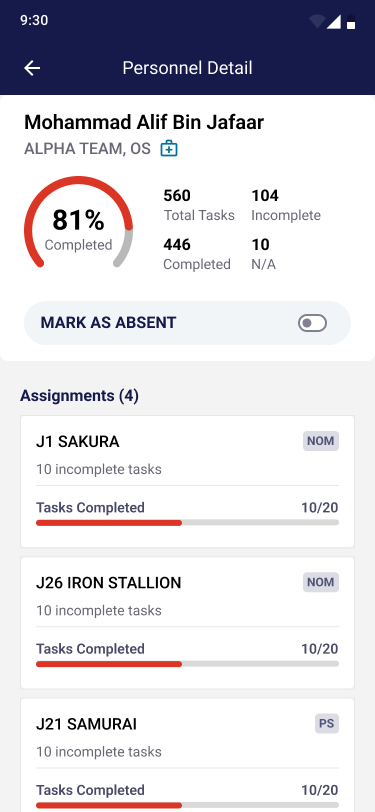
Task: Click the NOM badge on J1 SAKURA
Action: click(321, 441)
